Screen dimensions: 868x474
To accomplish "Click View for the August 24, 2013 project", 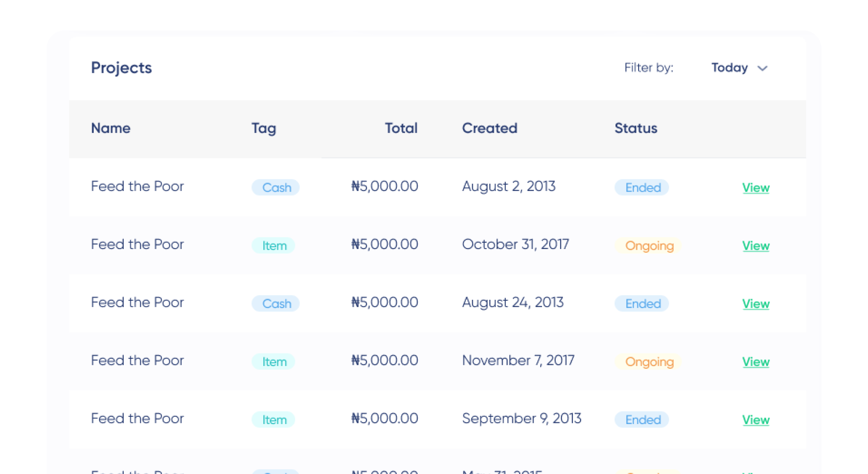I will click(756, 304).
